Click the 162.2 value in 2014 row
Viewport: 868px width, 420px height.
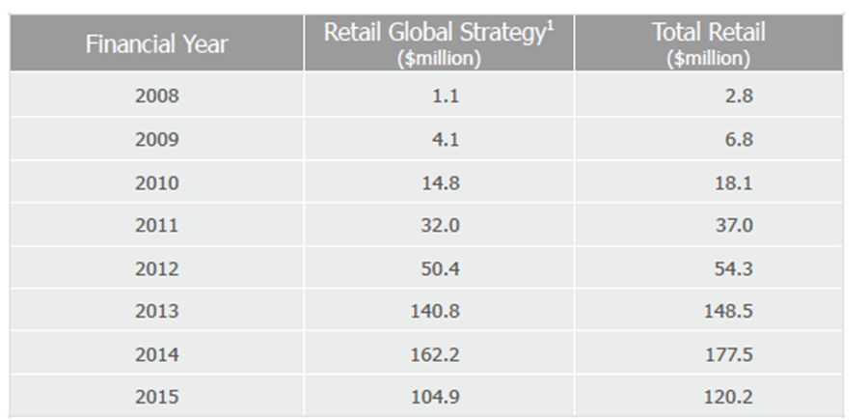tap(435, 354)
